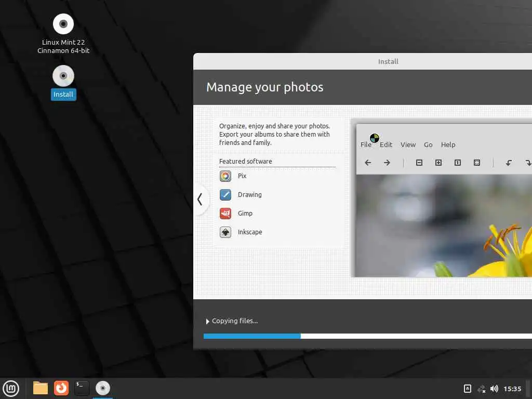The image size is (532, 399).
Task: Click the Featured software heading
Action: [245, 162]
